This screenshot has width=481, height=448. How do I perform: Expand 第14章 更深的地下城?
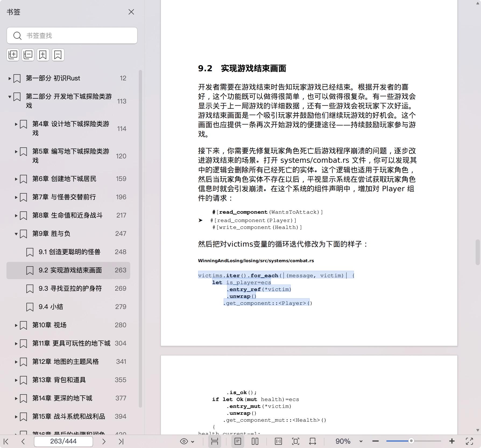16,399
